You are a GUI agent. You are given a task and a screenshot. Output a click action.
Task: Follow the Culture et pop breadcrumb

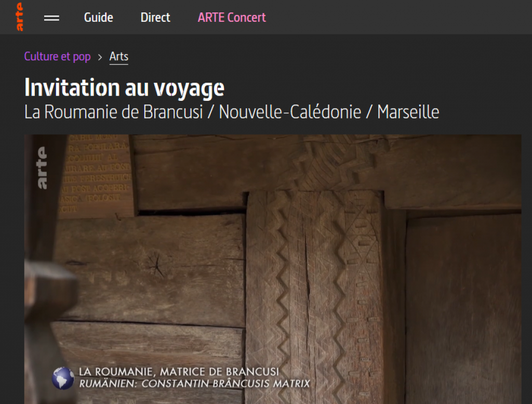(x=57, y=56)
